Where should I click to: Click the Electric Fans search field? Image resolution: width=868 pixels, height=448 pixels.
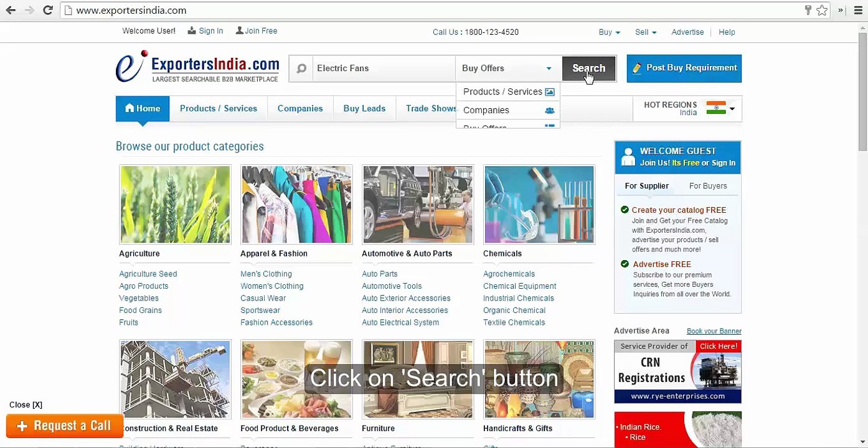click(x=384, y=68)
